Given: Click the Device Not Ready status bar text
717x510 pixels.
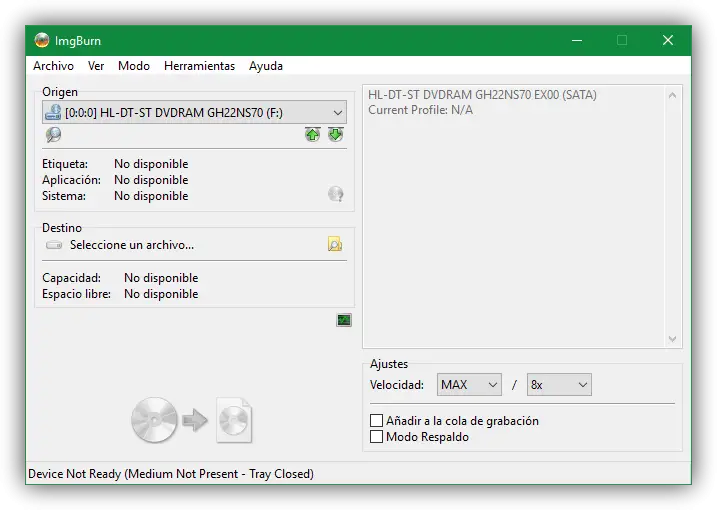Looking at the screenshot, I should pos(171,474).
